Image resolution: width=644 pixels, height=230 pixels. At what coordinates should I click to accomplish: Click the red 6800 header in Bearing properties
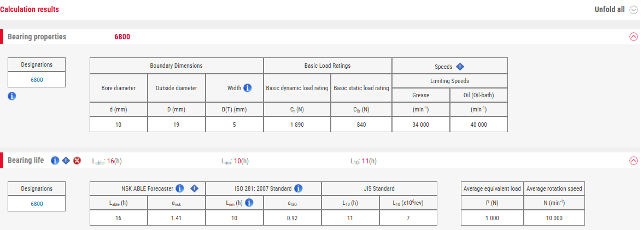pyautogui.click(x=122, y=37)
